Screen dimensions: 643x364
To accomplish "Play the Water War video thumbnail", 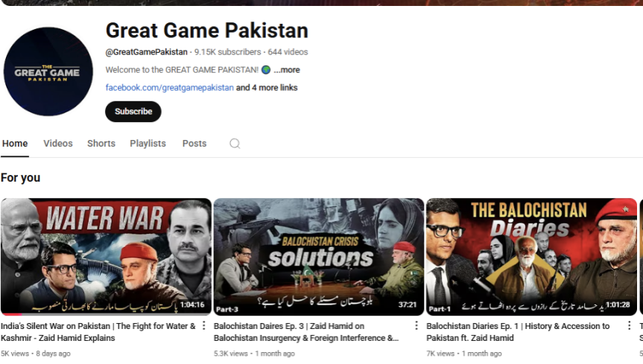I will click(107, 257).
